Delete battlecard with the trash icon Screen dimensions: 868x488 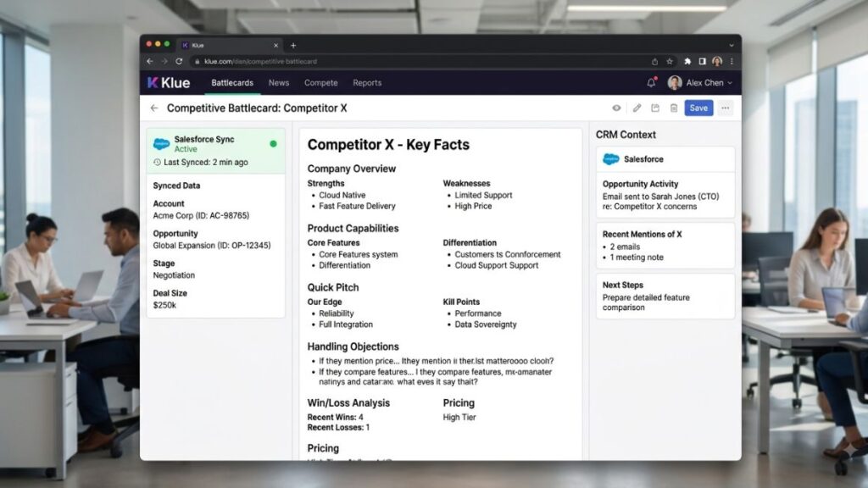[x=674, y=108]
